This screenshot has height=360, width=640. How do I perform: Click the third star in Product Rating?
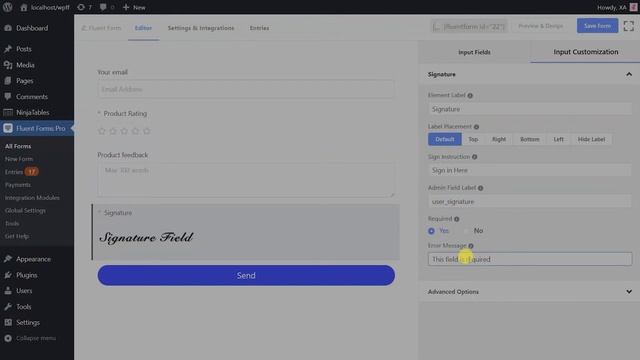(124, 131)
